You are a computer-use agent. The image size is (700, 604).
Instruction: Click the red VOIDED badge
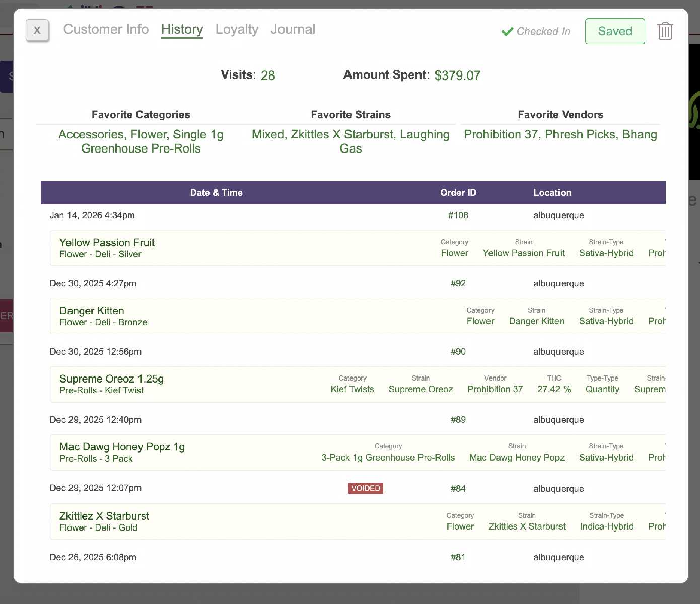coord(365,488)
